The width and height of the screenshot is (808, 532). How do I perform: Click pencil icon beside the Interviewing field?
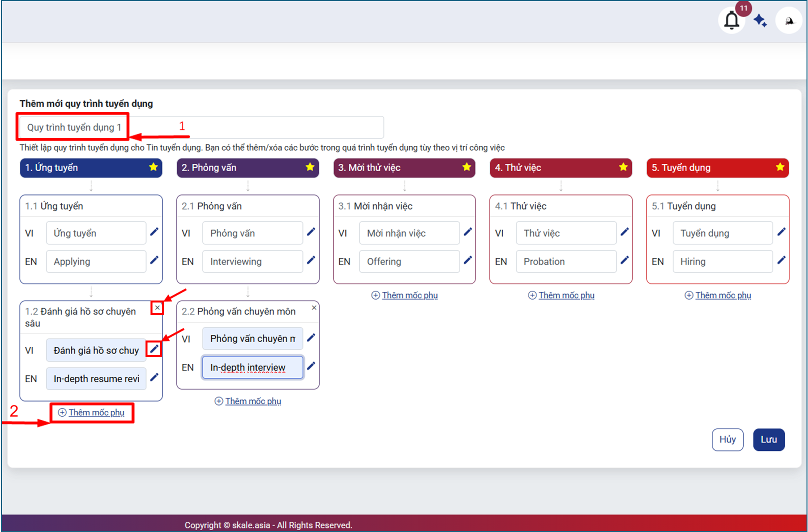311,260
